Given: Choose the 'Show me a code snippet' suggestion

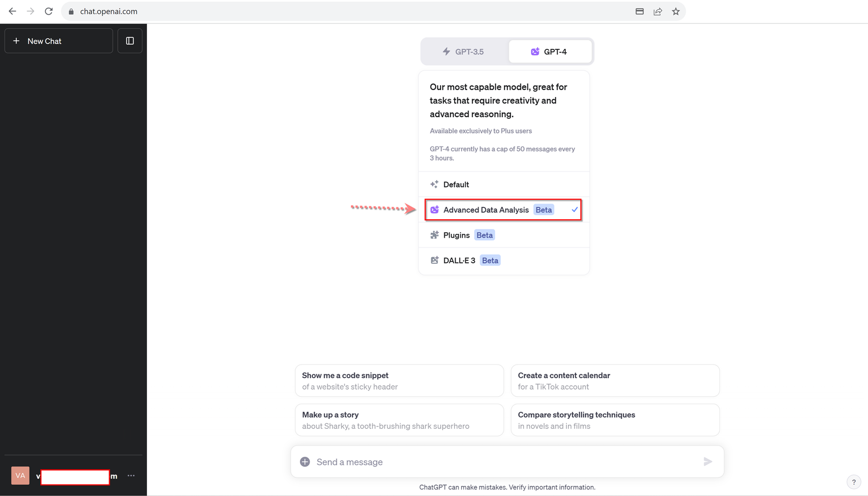Looking at the screenshot, I should coord(399,381).
